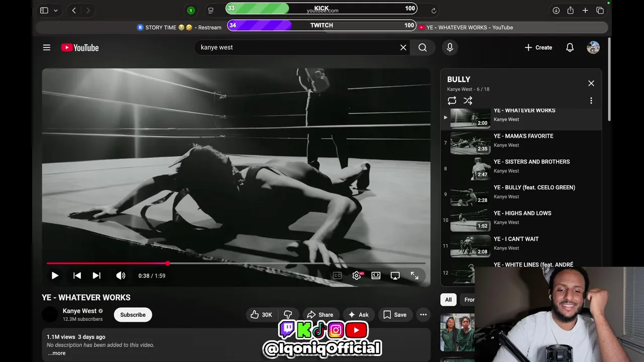The height and width of the screenshot is (362, 644).
Task: Click the green extension badge icon
Action: pos(191,11)
